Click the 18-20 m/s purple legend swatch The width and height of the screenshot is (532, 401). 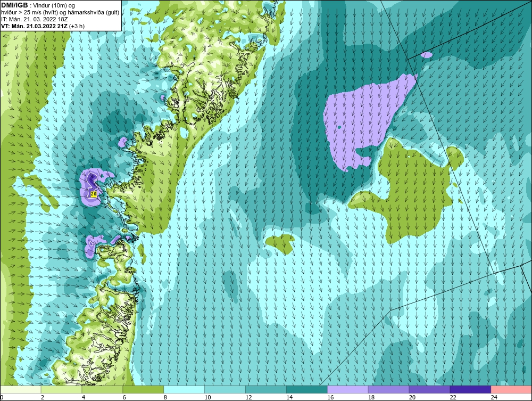pyautogui.click(x=388, y=389)
